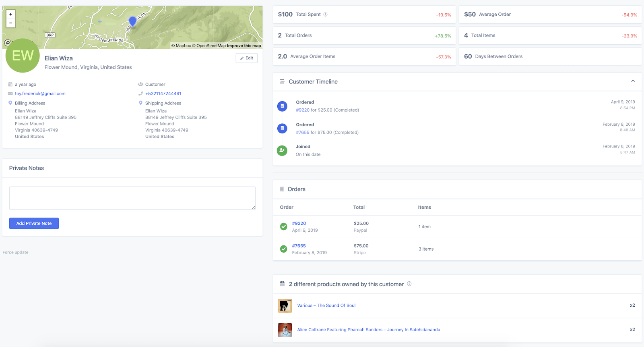
Task: Click the info icon beside Total Spent
Action: click(325, 15)
